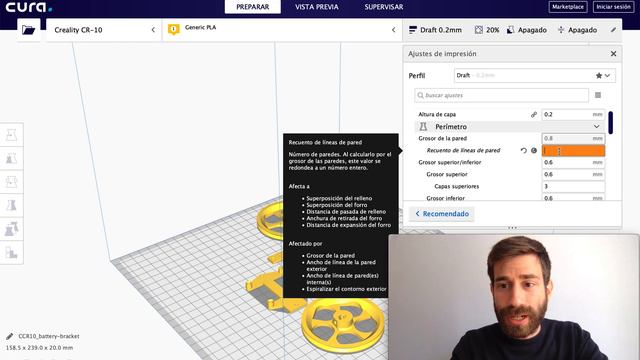Edit the Capas superiores value
Image resolution: width=640 pixels, height=360 pixels.
coord(573,187)
